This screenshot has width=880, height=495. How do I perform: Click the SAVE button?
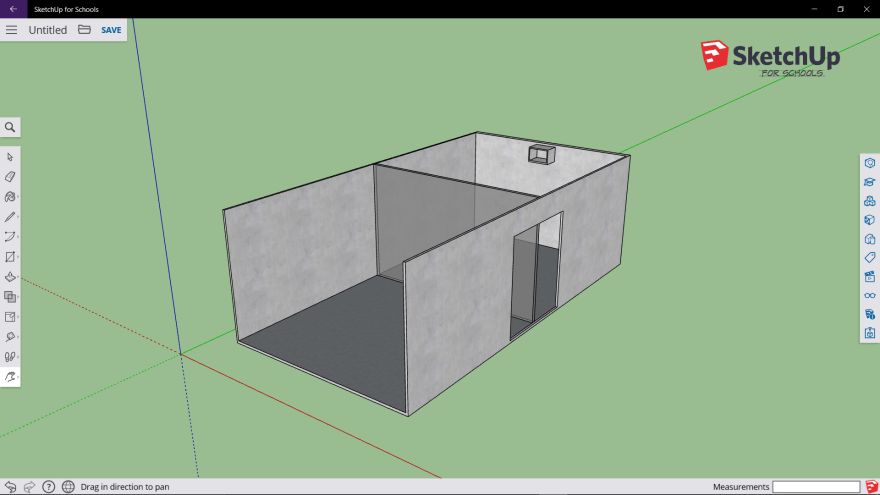click(x=111, y=30)
